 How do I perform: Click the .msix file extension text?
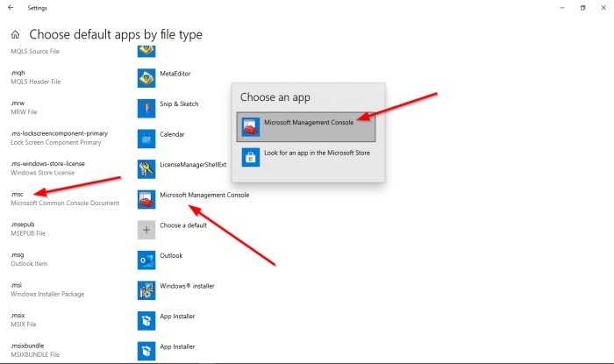point(18,316)
